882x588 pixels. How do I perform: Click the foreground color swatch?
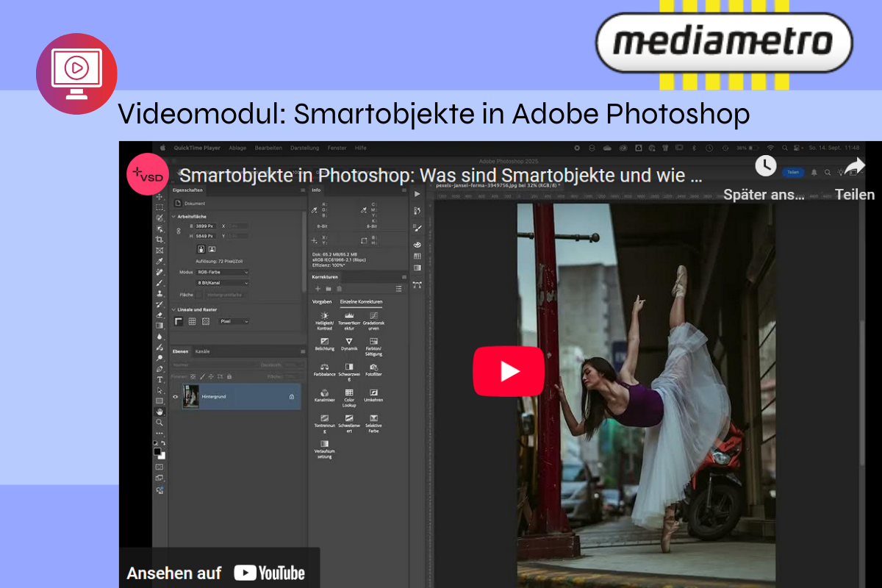(157, 450)
